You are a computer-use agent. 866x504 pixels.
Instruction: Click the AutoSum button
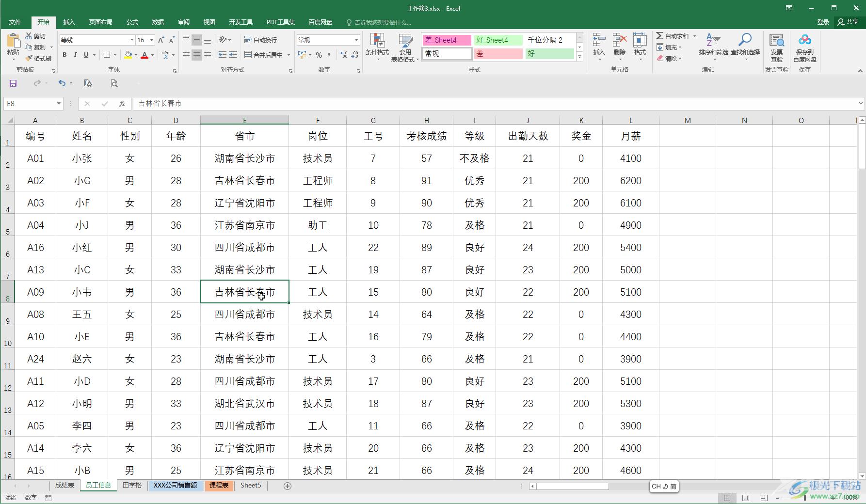pyautogui.click(x=672, y=36)
